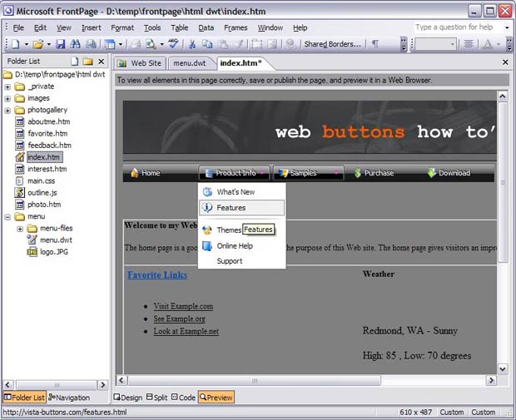Image resolution: width=516 pixels, height=420 pixels.
Task: Expand the menu-files folder
Action: [x=20, y=229]
